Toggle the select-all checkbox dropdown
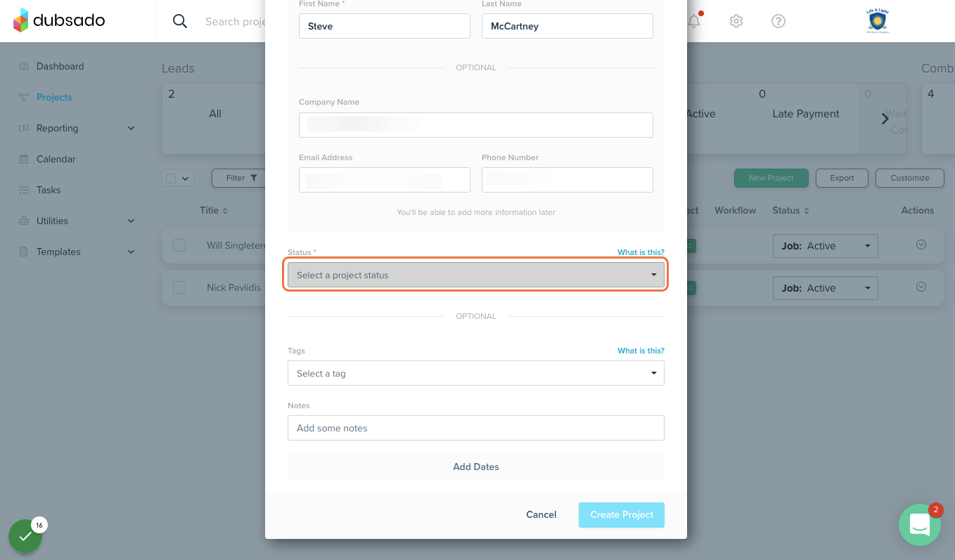 (x=178, y=178)
